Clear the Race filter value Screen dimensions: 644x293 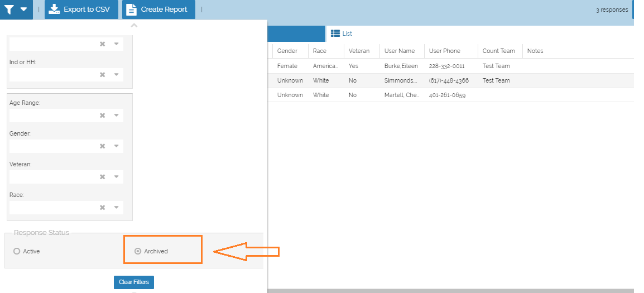102,208
